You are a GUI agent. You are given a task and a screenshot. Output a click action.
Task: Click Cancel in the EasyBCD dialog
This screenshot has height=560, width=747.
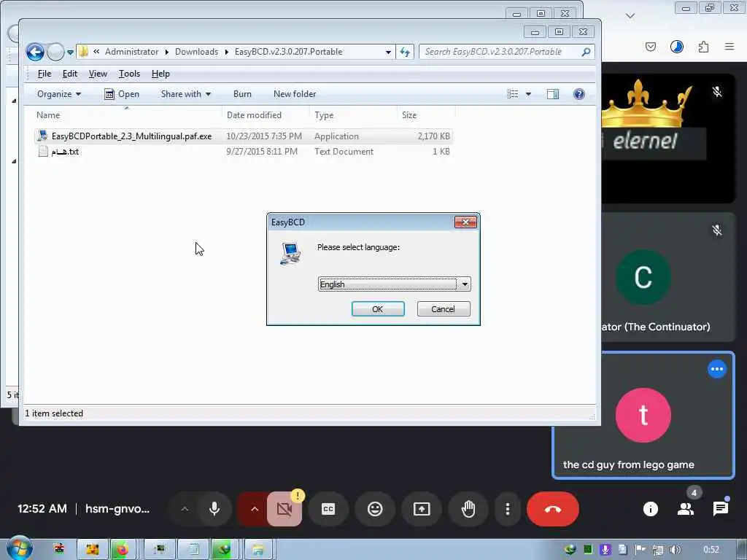pos(443,309)
